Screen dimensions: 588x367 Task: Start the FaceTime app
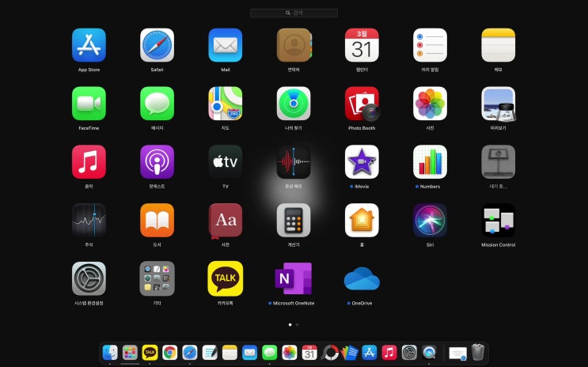pyautogui.click(x=89, y=104)
